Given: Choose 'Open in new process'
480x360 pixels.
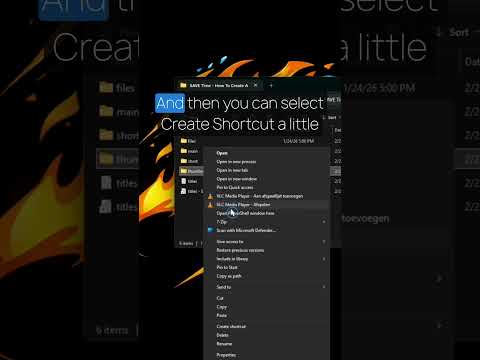Looking at the screenshot, I should tap(267, 162).
